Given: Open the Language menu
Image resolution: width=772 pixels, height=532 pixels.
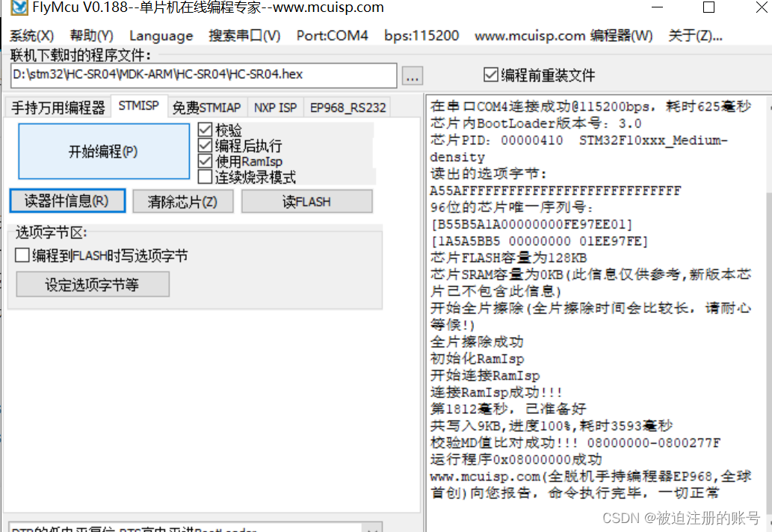Looking at the screenshot, I should (x=161, y=34).
